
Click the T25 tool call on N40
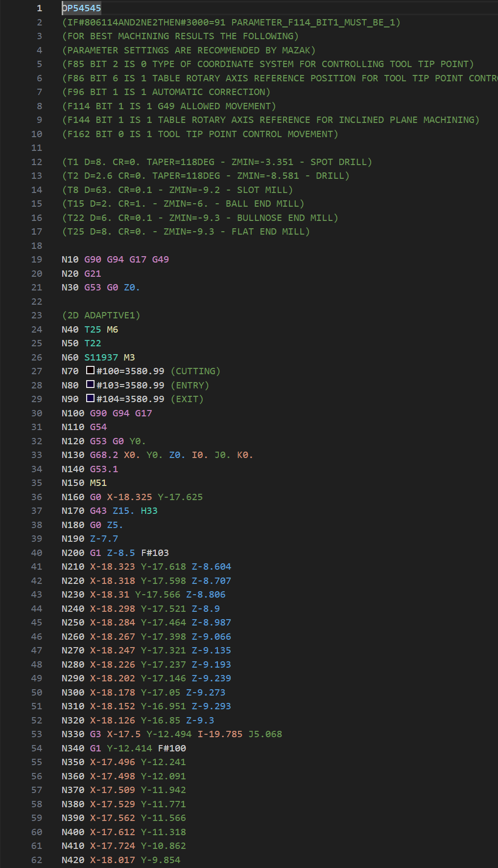click(x=93, y=330)
